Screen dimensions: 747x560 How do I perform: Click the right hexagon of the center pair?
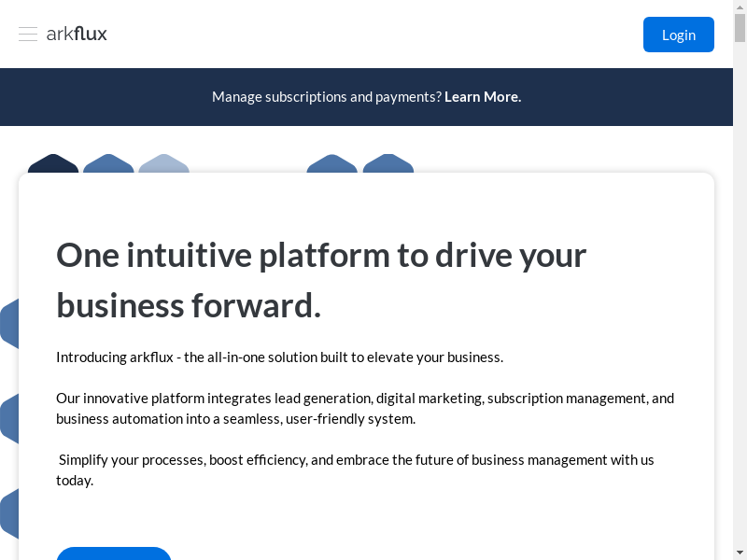click(388, 164)
